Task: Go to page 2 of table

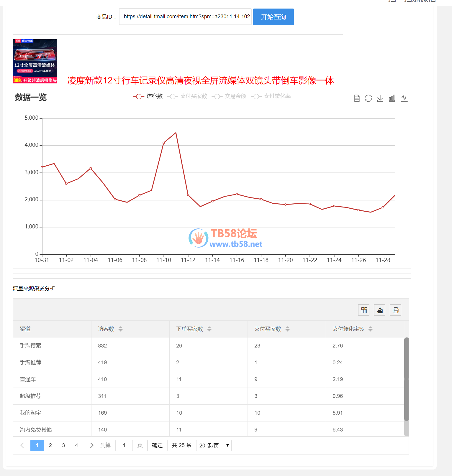Action: (50, 445)
